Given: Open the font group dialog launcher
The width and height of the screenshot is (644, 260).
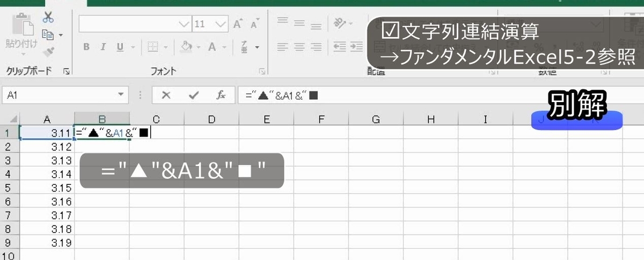Looking at the screenshot, I should point(263,71).
